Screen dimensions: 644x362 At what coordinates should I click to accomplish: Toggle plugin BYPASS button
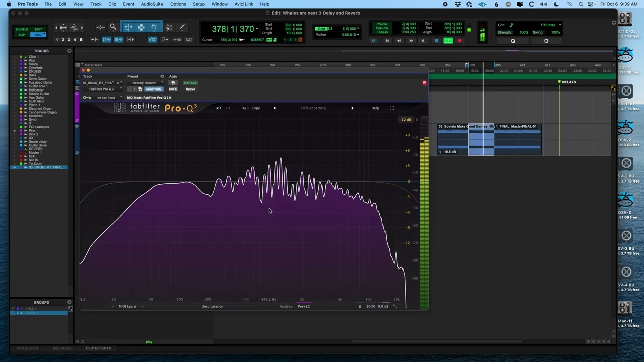click(190, 83)
